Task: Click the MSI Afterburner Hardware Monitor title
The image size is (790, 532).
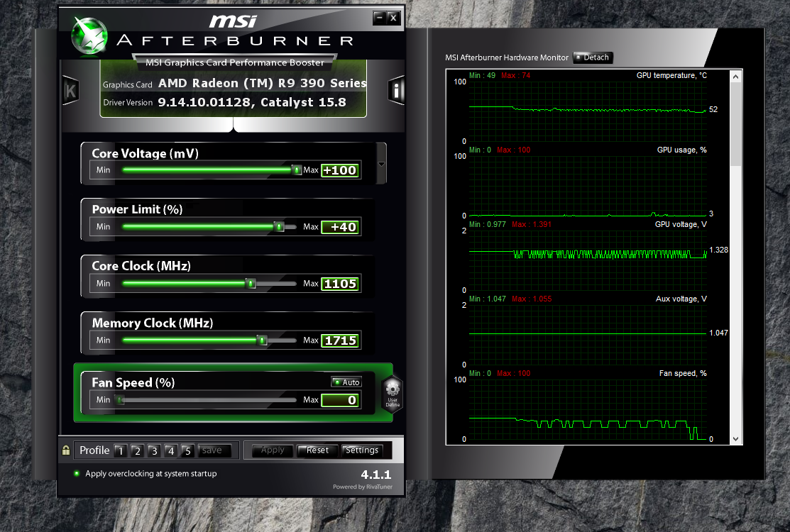Action: click(x=507, y=58)
